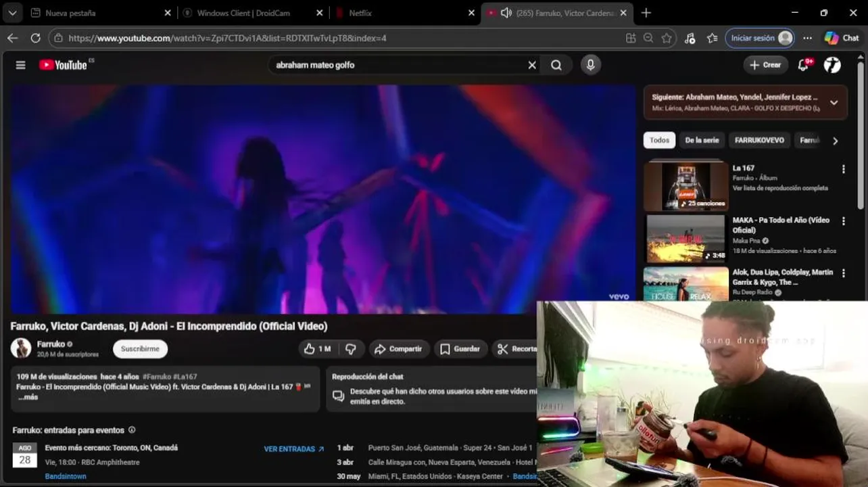Click the zoom magnifier in address bar
This screenshot has width=868, height=487.
[649, 39]
